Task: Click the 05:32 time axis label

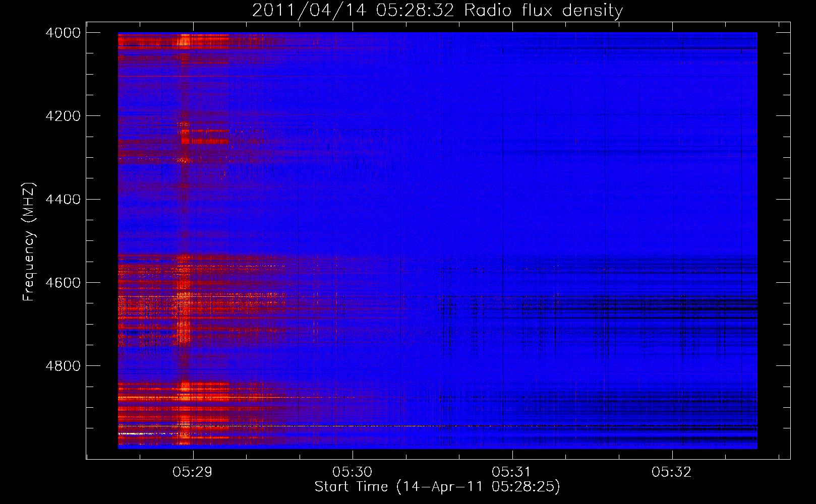Action: 672,472
